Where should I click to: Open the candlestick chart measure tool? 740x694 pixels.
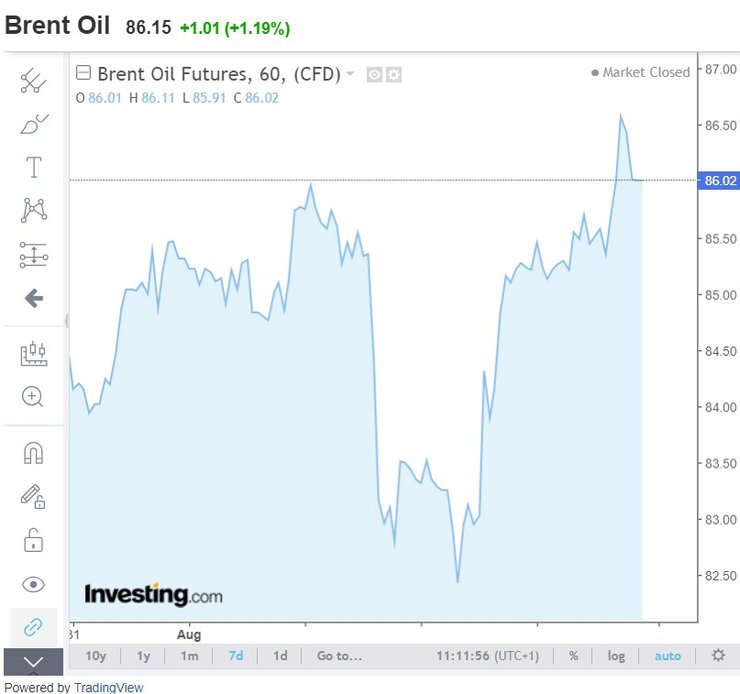[x=34, y=354]
